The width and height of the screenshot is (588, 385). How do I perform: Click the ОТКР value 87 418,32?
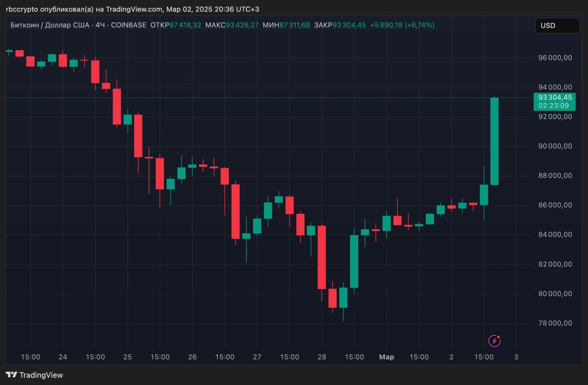click(185, 25)
